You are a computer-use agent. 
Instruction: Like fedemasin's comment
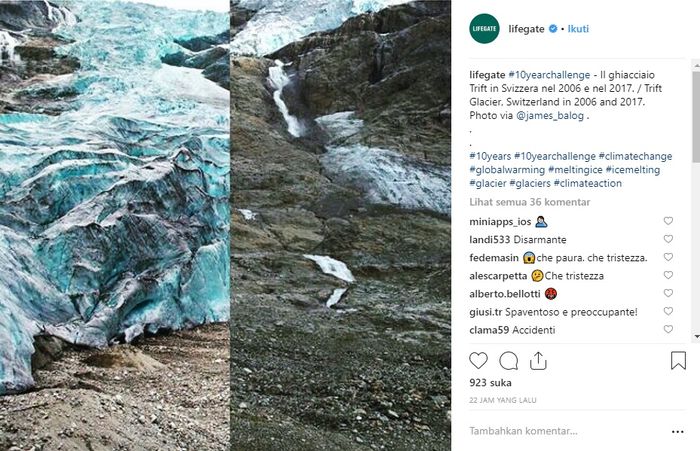[x=668, y=258]
